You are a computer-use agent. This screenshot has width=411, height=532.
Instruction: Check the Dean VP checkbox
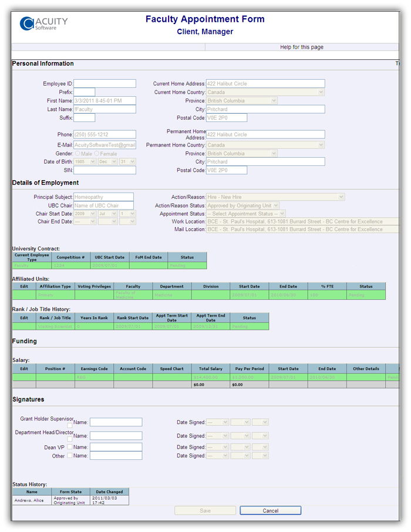tap(70, 447)
